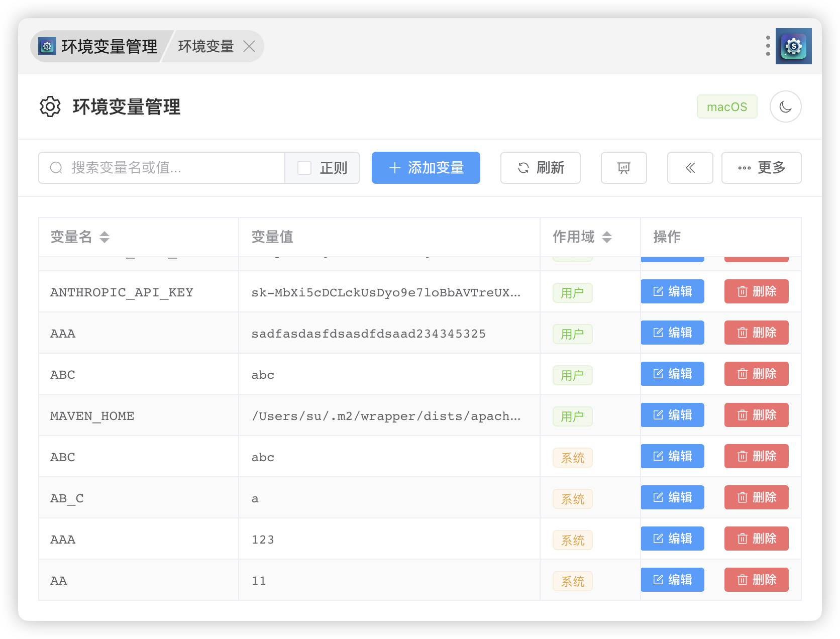Toggle dark mode with the moon icon
The width and height of the screenshot is (840, 639).
pyautogui.click(x=785, y=106)
